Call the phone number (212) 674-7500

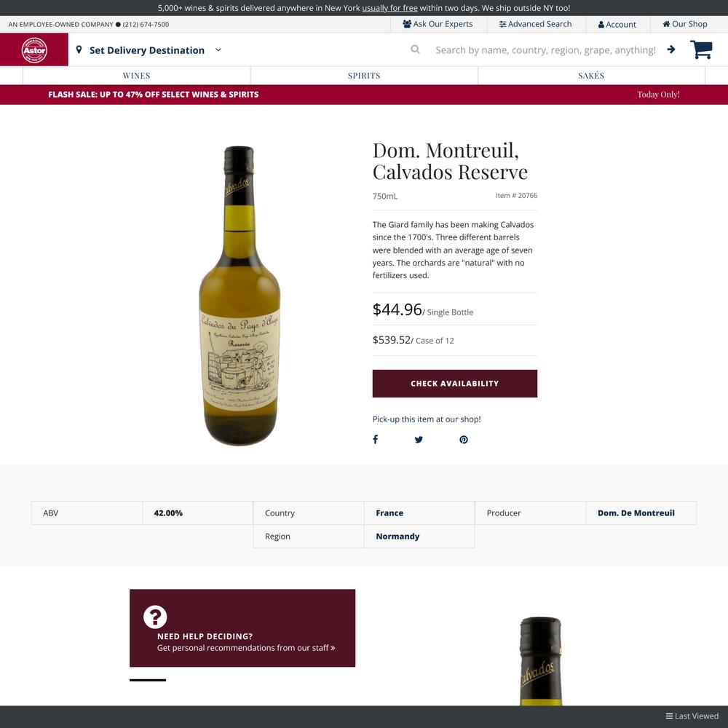[146, 25]
